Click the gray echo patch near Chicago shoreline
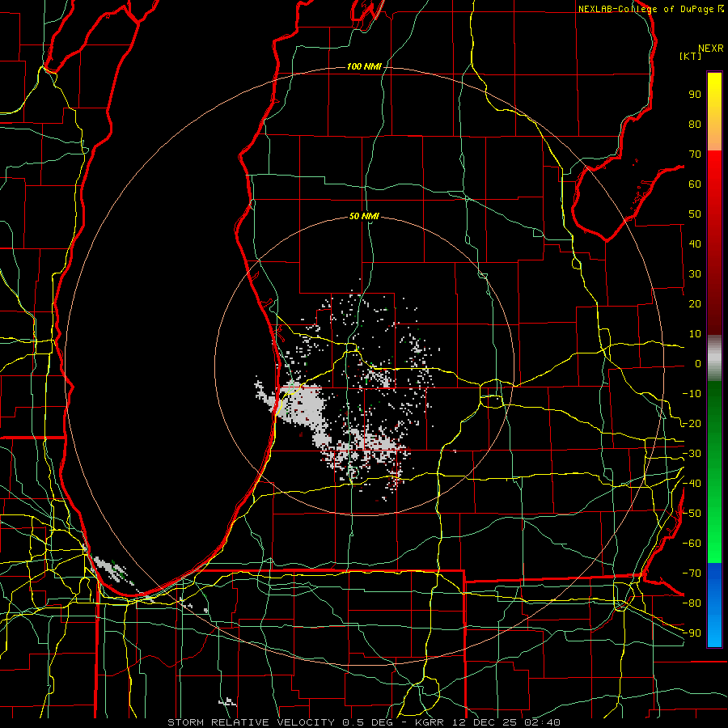This screenshot has height=728, width=728. [111, 569]
